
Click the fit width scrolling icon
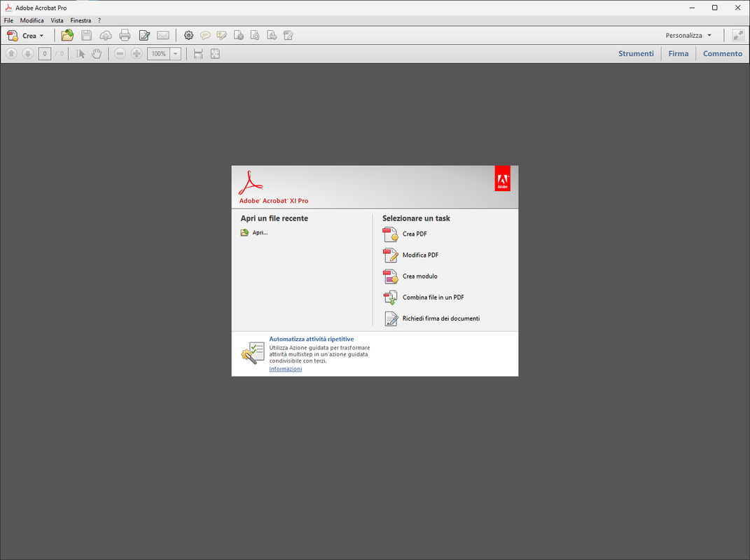(198, 54)
